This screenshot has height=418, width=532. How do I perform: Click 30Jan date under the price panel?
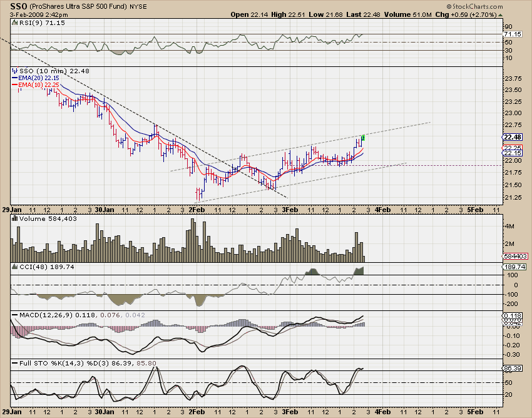tap(105, 210)
